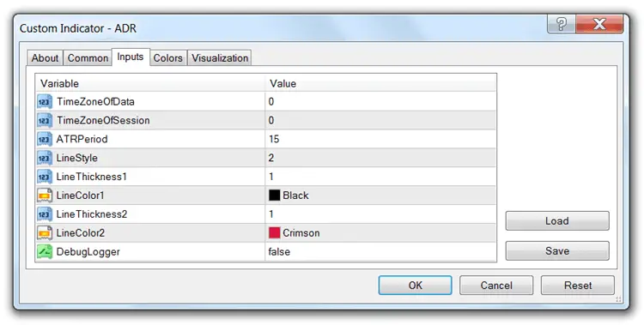This screenshot has height=325, width=644.
Task: Select the DebugLogger variable name
Action: click(88, 251)
